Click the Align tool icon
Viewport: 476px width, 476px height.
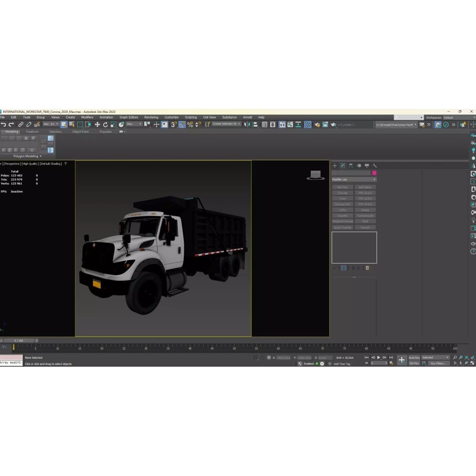(255, 124)
